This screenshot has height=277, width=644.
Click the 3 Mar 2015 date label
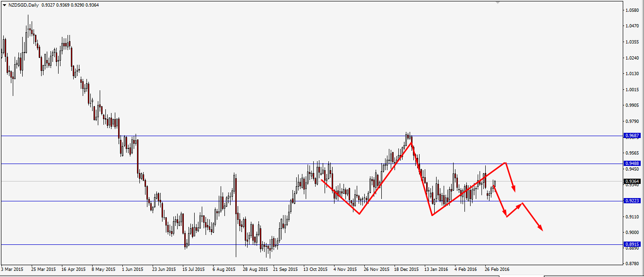(12, 269)
